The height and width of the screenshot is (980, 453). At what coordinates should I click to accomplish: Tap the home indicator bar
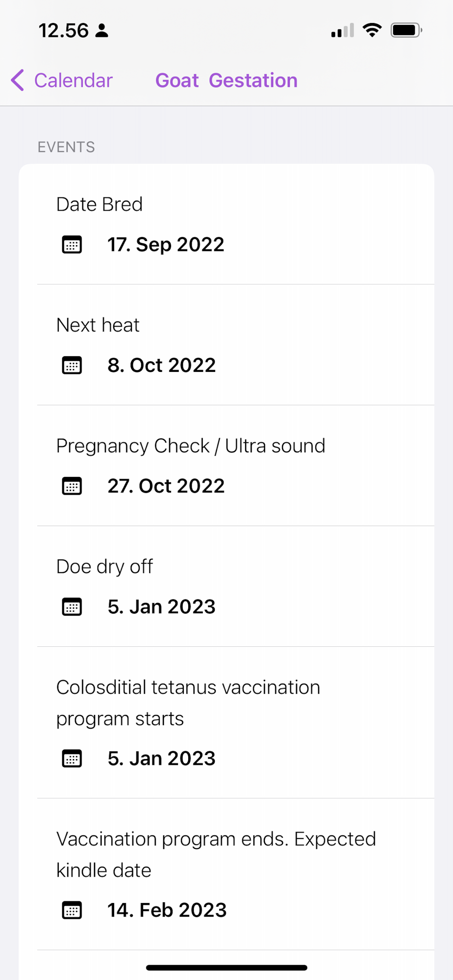(x=226, y=968)
